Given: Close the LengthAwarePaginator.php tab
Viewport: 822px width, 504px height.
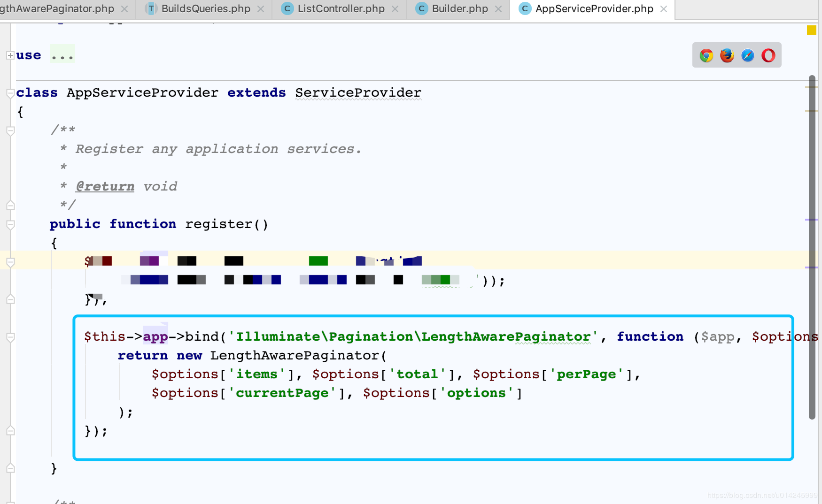Looking at the screenshot, I should click(x=124, y=9).
